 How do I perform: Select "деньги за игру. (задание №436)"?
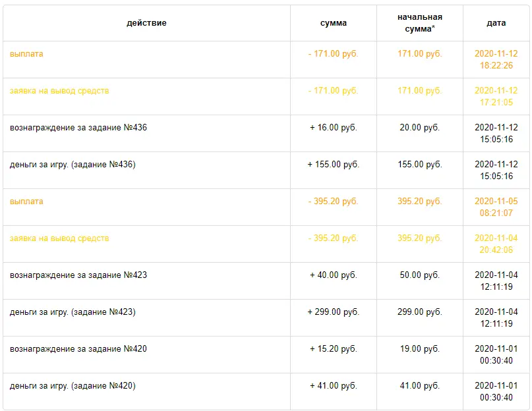click(x=73, y=165)
